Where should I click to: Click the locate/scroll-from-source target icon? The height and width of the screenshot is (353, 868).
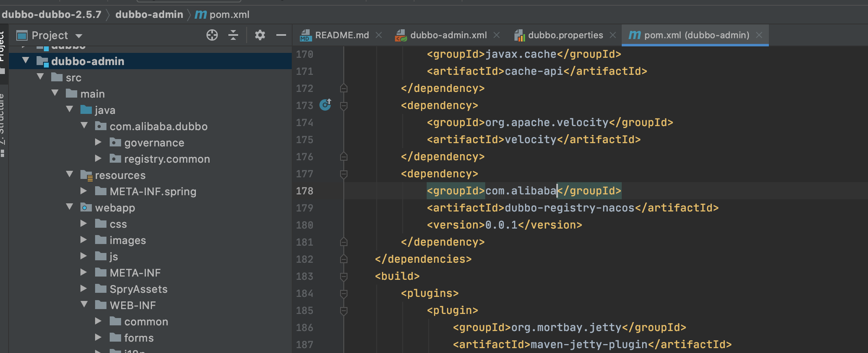pos(212,35)
